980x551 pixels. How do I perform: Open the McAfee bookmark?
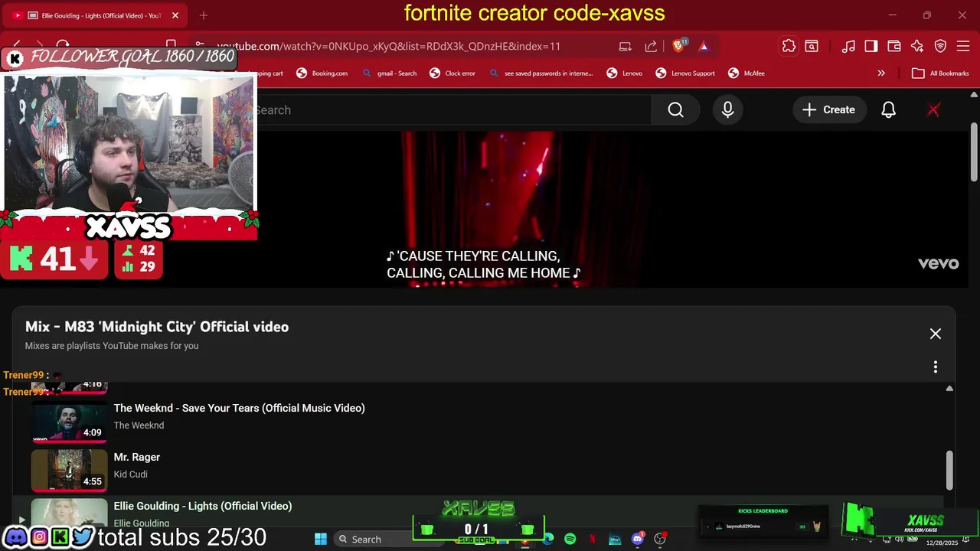[746, 73]
